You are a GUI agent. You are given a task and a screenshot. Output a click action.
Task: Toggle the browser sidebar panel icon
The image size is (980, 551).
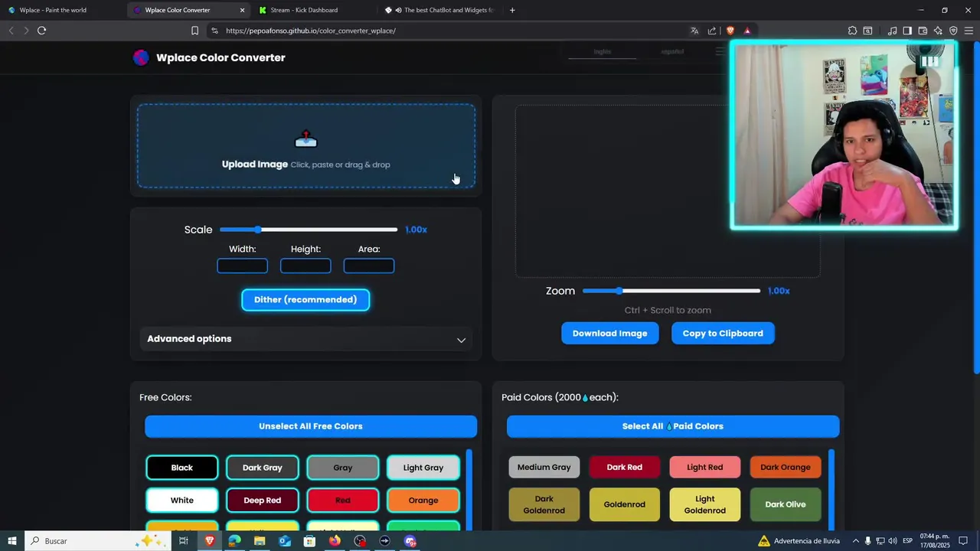pyautogui.click(x=907, y=31)
